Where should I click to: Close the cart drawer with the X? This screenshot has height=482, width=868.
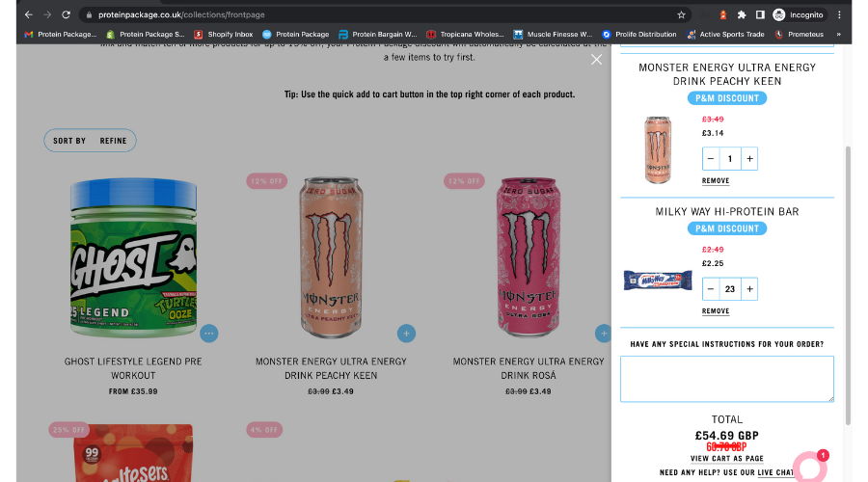coord(596,59)
